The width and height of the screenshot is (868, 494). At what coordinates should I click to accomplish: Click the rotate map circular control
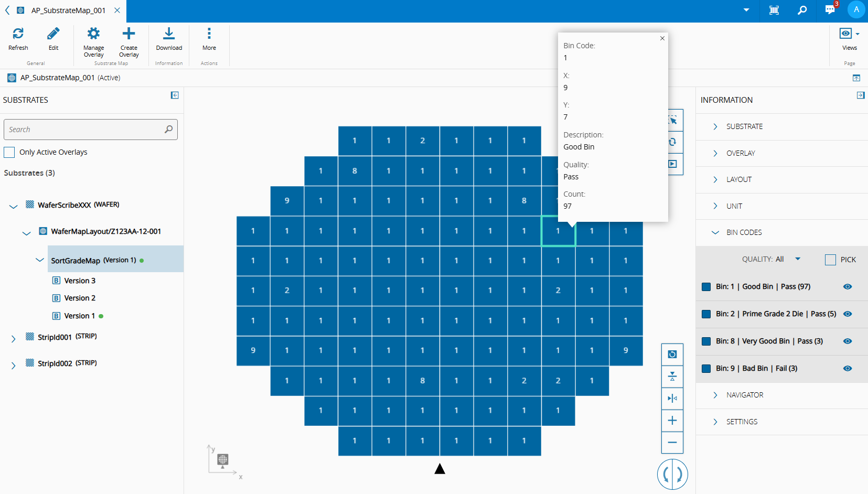click(672, 475)
